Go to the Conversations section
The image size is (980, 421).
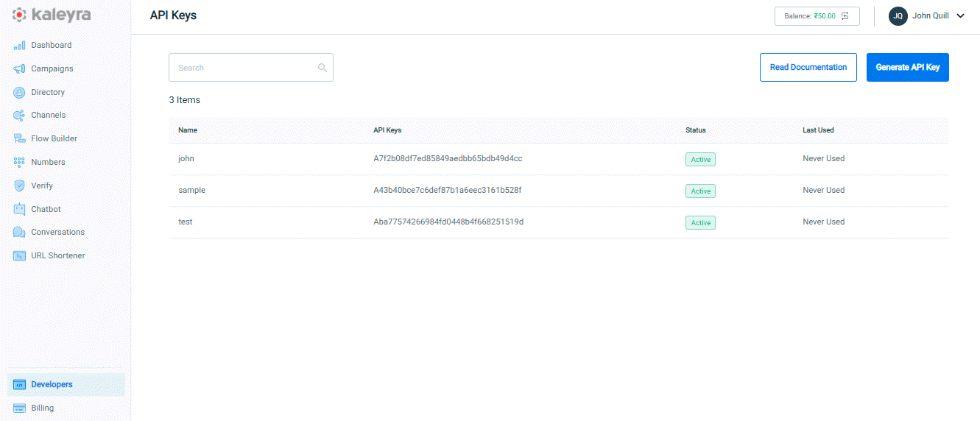point(57,233)
